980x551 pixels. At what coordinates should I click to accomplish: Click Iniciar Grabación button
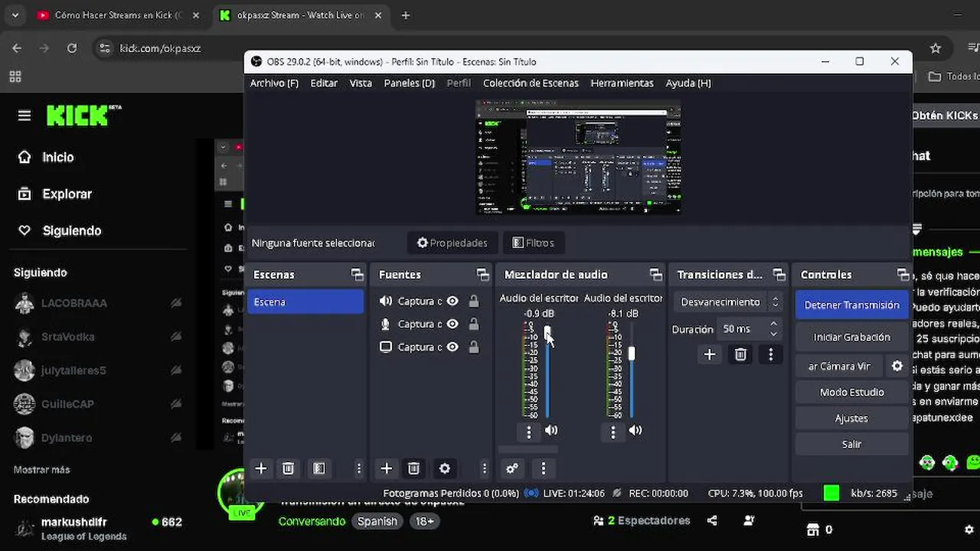click(x=851, y=337)
